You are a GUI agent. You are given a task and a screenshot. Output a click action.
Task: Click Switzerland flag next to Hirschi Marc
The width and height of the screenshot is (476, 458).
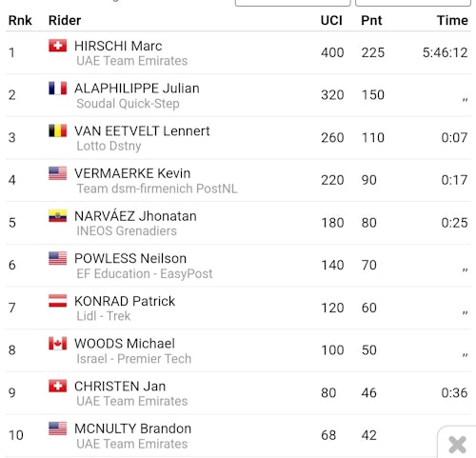[58, 46]
